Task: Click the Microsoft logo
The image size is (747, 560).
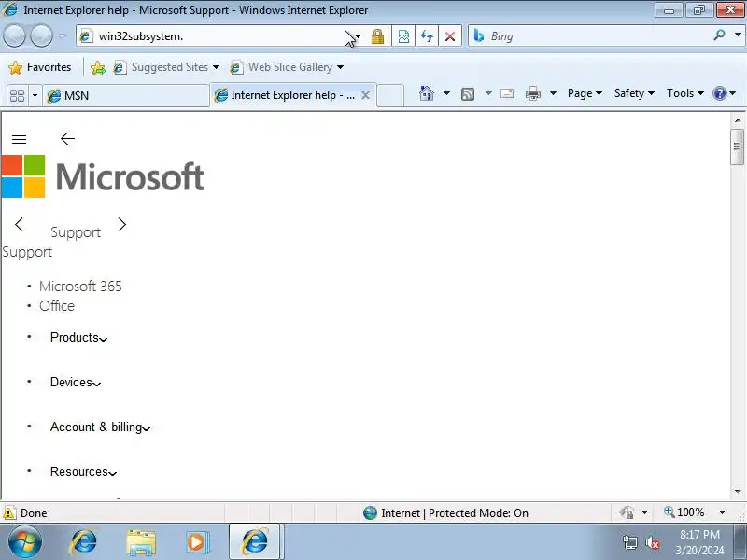Action: (x=103, y=176)
